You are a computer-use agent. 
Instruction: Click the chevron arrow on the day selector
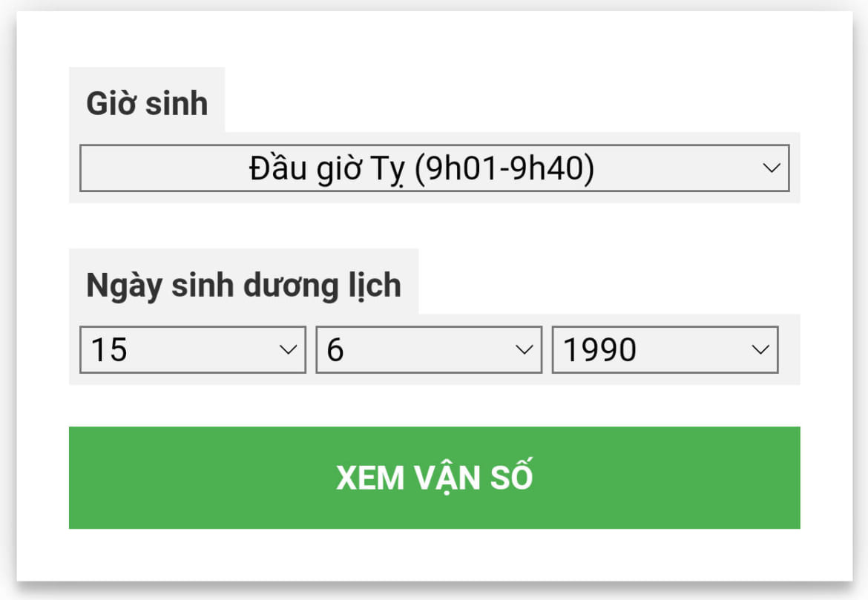(287, 349)
